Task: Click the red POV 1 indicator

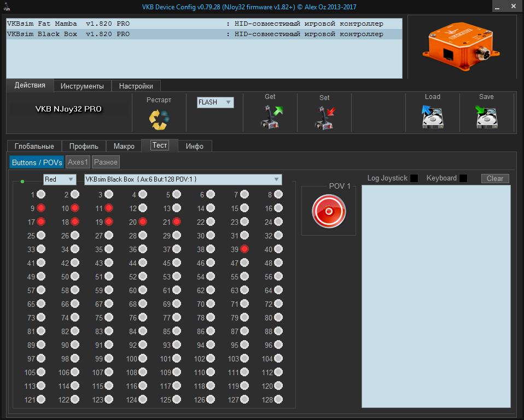Action: pos(329,211)
